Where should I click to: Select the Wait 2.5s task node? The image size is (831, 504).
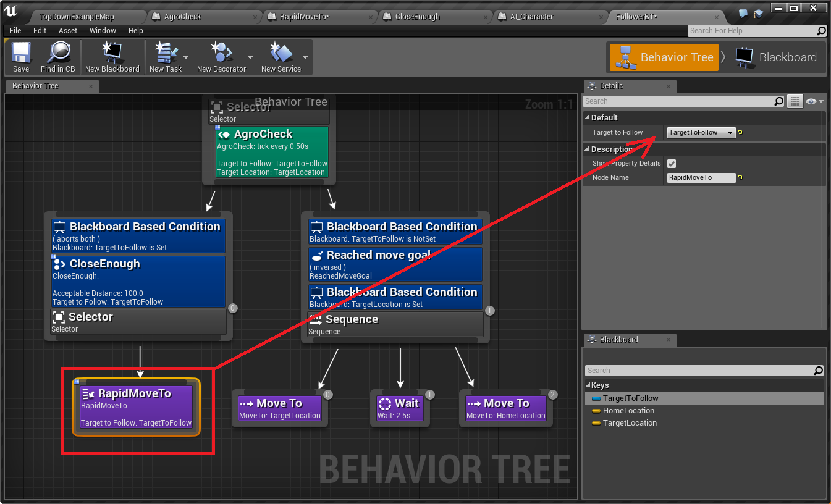point(400,408)
